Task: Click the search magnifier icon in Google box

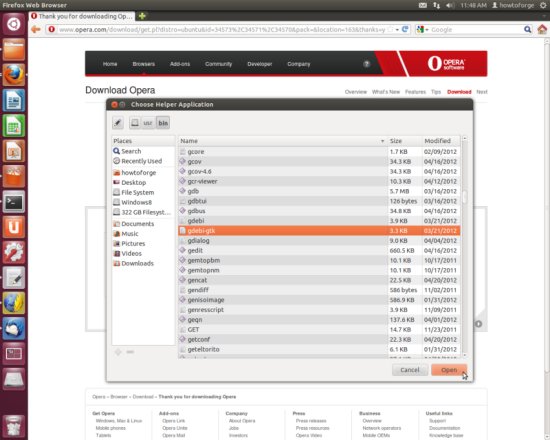Action: pos(527,29)
